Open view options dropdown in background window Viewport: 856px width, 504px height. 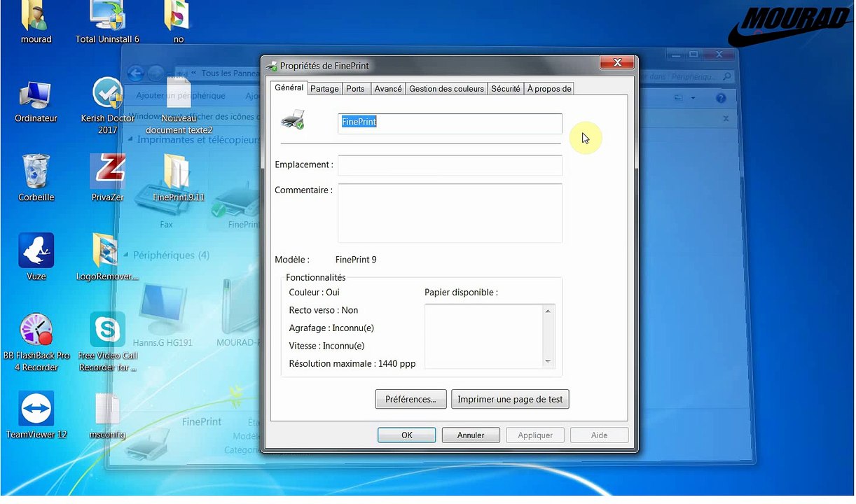[x=693, y=98]
